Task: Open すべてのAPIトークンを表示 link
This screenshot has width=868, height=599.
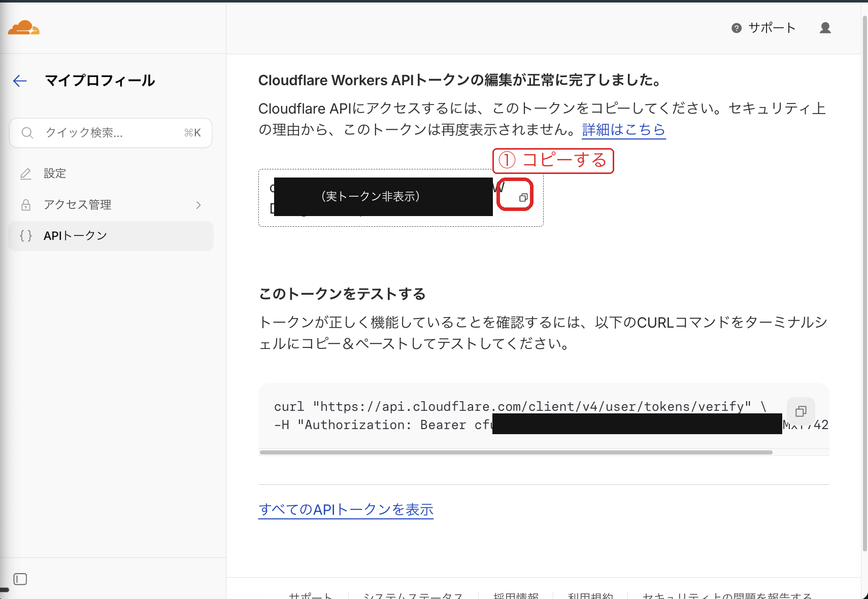Action: point(346,510)
